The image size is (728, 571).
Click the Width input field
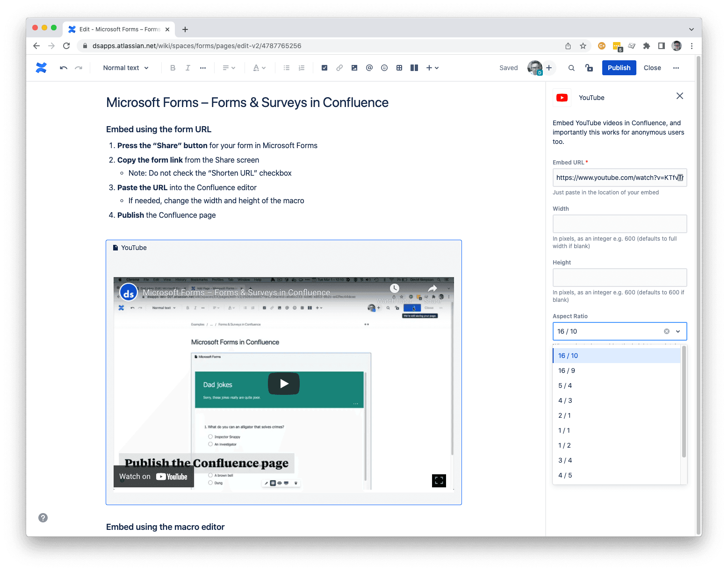[620, 224]
